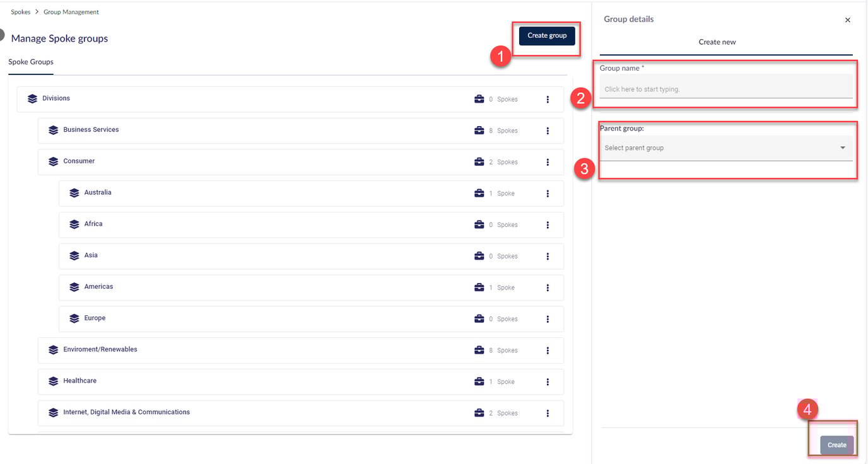Select the Create new tab in Group details
Screen dimensions: 868x464
(717, 42)
